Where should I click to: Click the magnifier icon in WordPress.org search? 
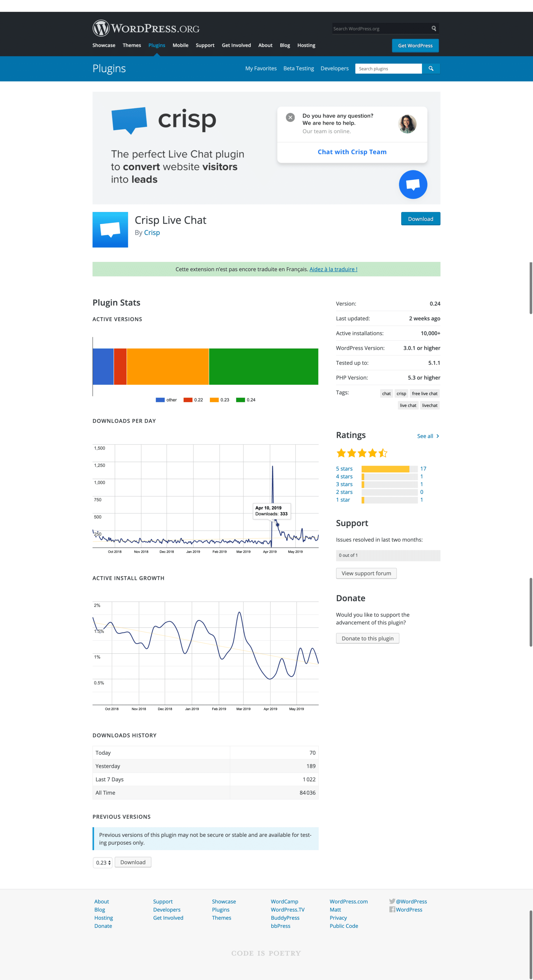[x=434, y=28]
